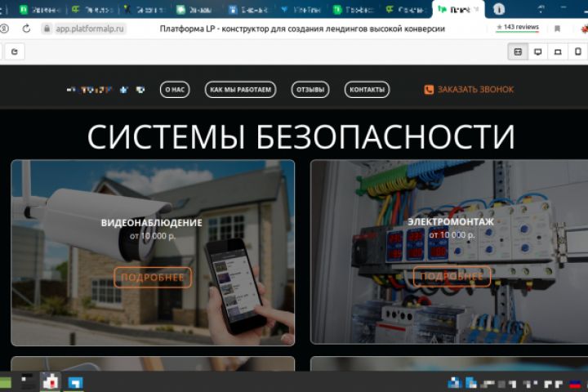Click the ВИДЕОНАБЛЮДЕНИЕ card title
588x392 pixels.
[152, 223]
